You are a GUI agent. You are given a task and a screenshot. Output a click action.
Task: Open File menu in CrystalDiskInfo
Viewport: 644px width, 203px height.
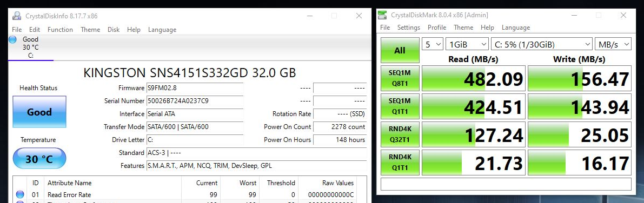[17, 30]
